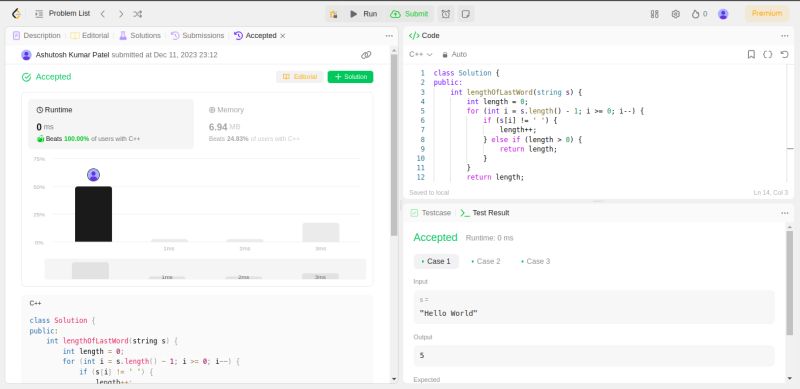Image resolution: width=800 pixels, height=389 pixels.
Task: Reset code to default icon
Action: pos(785,54)
